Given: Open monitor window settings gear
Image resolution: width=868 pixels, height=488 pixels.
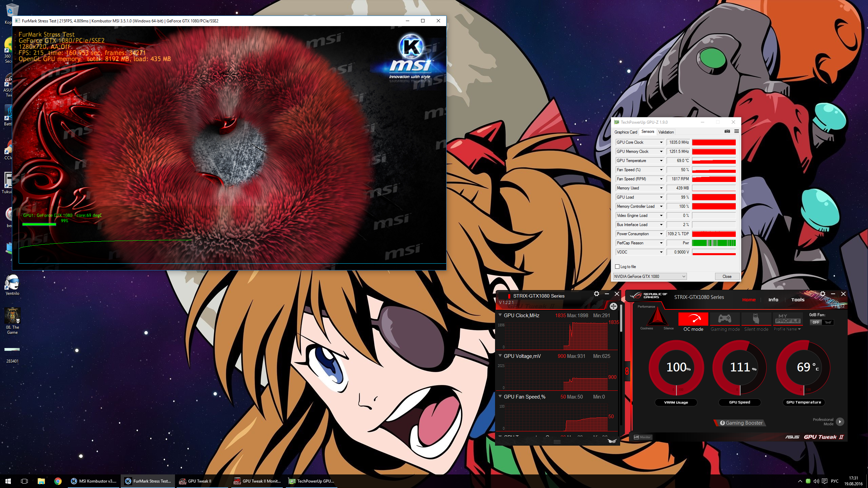Looking at the screenshot, I should [x=596, y=294].
